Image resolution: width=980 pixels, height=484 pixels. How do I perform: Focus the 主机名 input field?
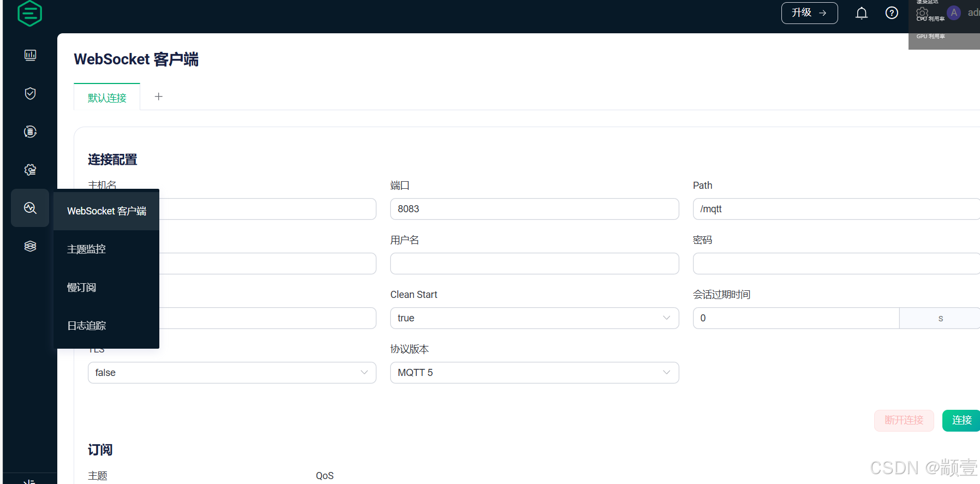pyautogui.click(x=267, y=209)
